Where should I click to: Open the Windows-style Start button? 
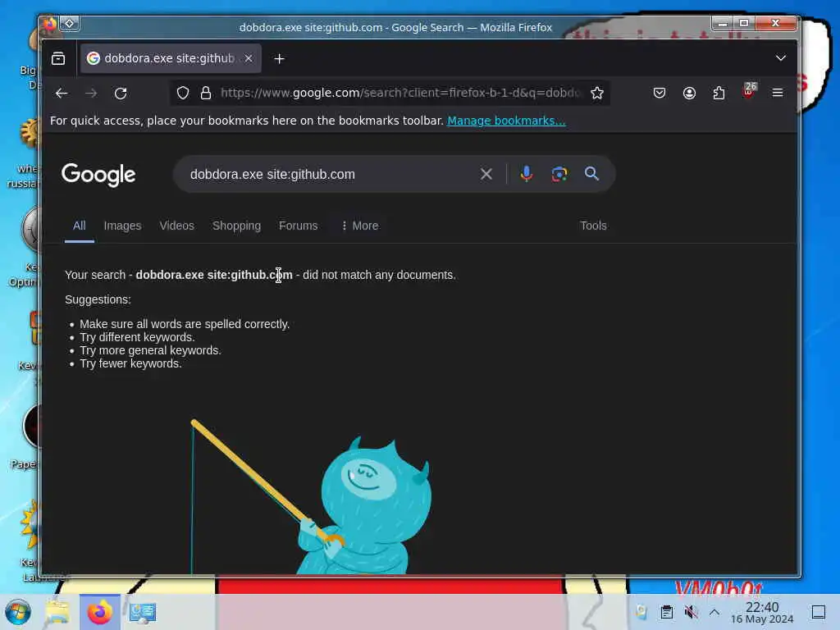(18, 612)
